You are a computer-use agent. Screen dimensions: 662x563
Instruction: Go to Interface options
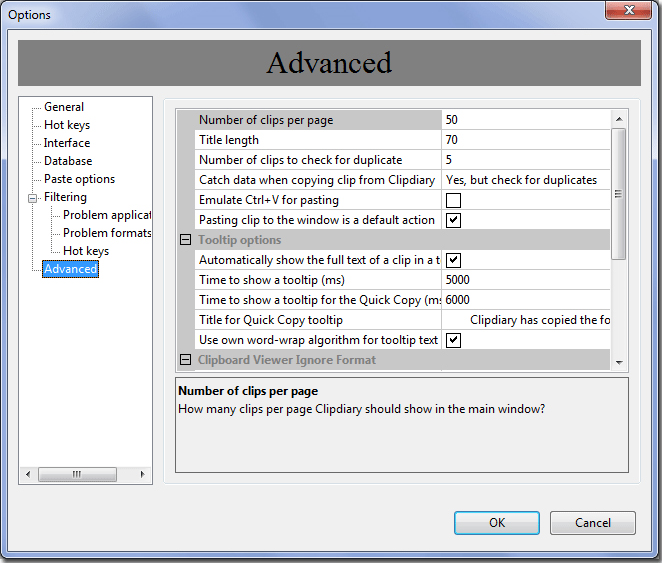coord(67,143)
